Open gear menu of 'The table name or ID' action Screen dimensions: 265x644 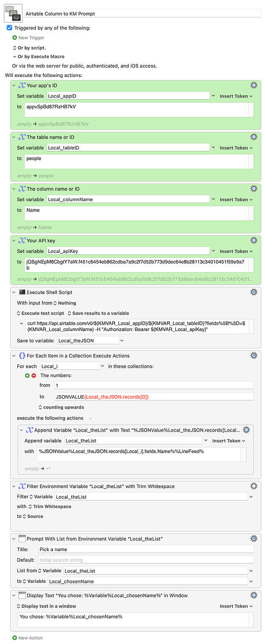tap(253, 137)
